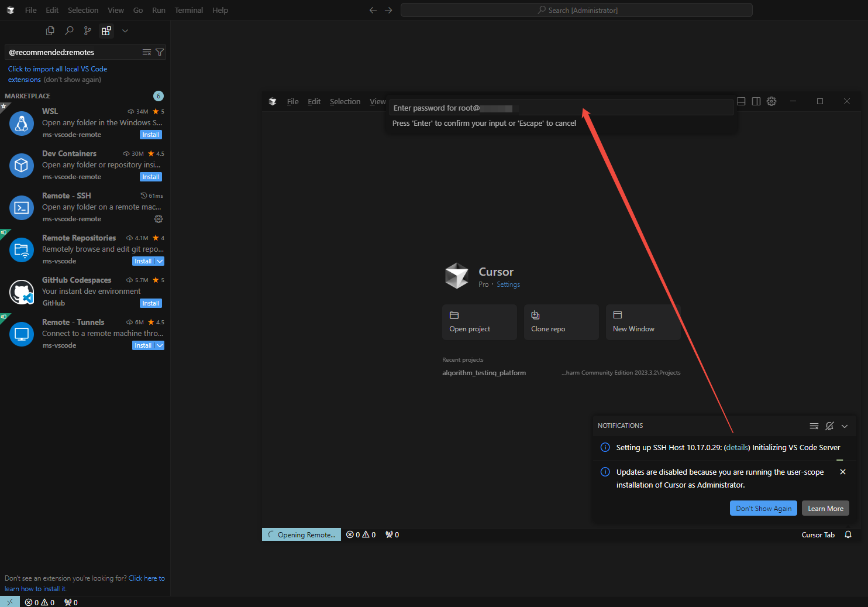Install the Dev Containers extension
Image resolution: width=868 pixels, height=607 pixels.
click(x=151, y=177)
